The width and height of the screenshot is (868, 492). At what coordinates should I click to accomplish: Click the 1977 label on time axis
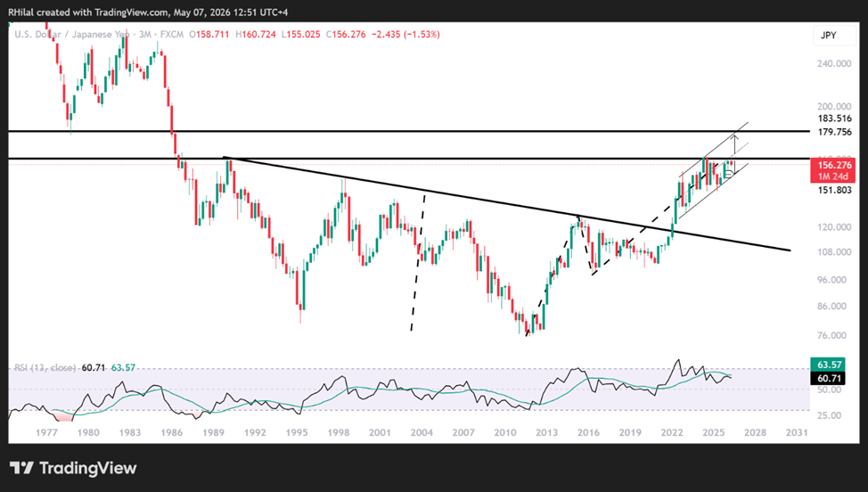pos(46,432)
